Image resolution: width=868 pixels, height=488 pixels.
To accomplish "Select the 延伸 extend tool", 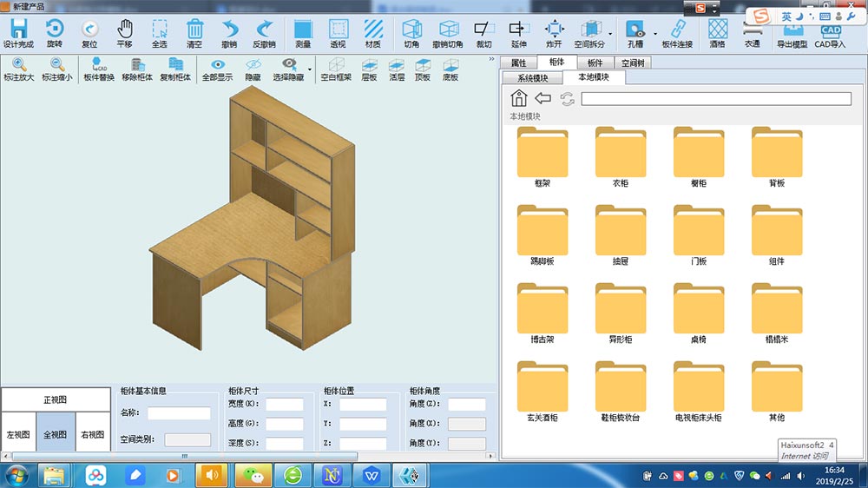I will click(518, 29).
